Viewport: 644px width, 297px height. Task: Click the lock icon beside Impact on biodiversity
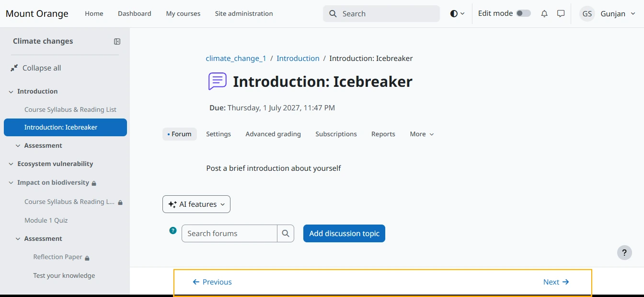(94, 183)
